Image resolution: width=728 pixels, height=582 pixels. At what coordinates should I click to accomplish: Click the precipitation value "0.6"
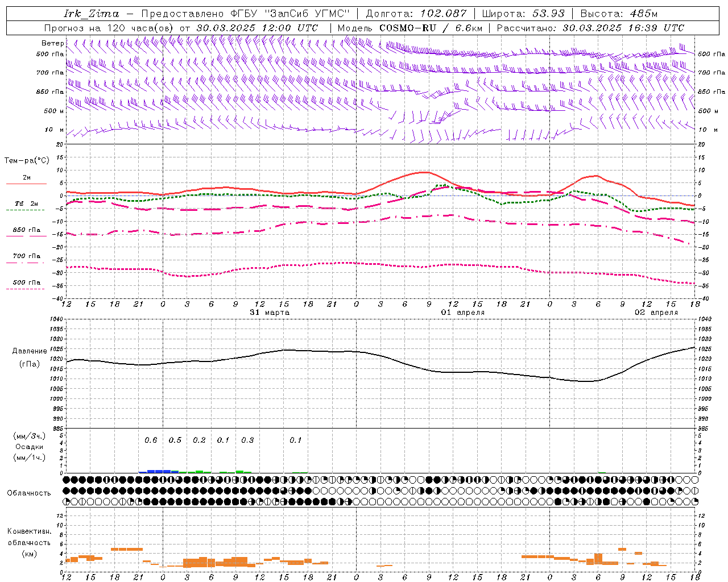151,440
